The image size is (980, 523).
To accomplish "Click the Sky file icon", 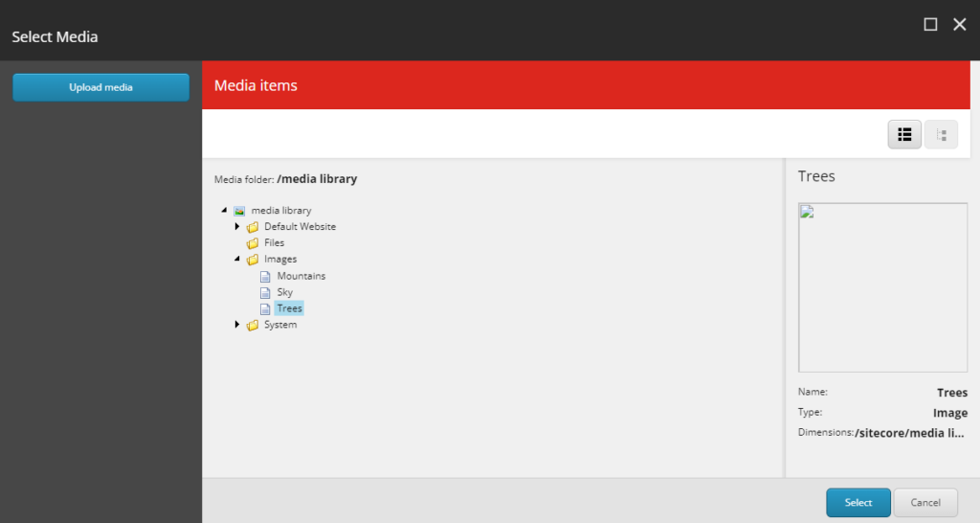I will click(266, 292).
